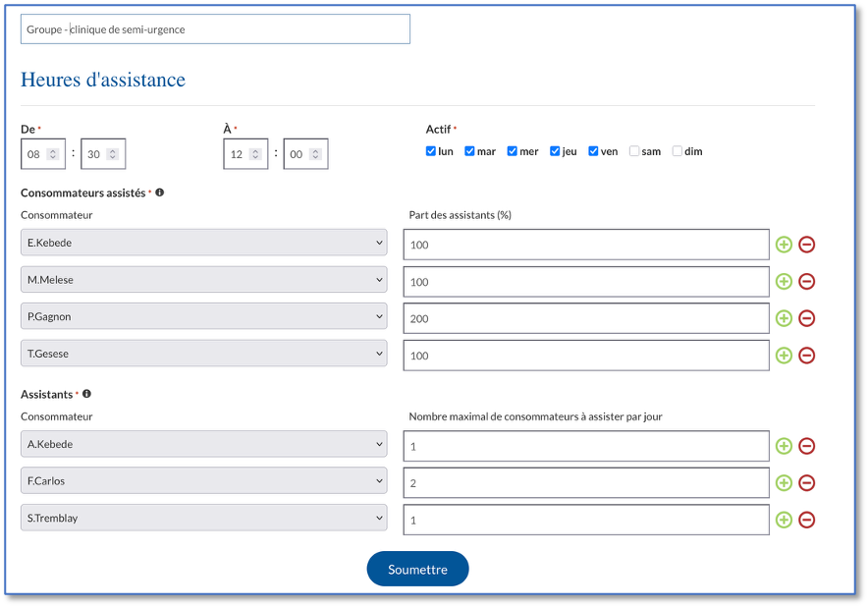Click the red minus icon on M.Melese's row
Image resolution: width=868 pixels, height=607 pixels.
[x=807, y=281]
